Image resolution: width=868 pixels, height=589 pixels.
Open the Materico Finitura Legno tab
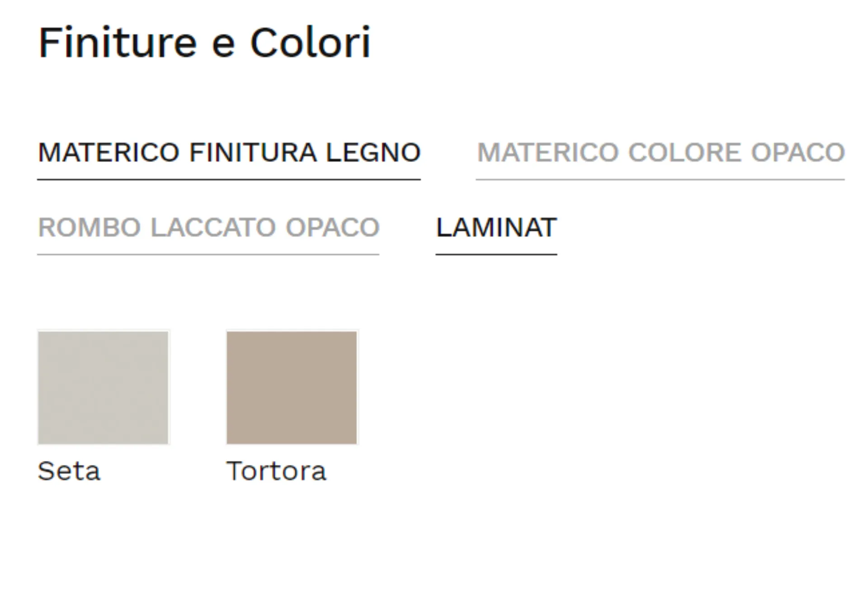229,152
